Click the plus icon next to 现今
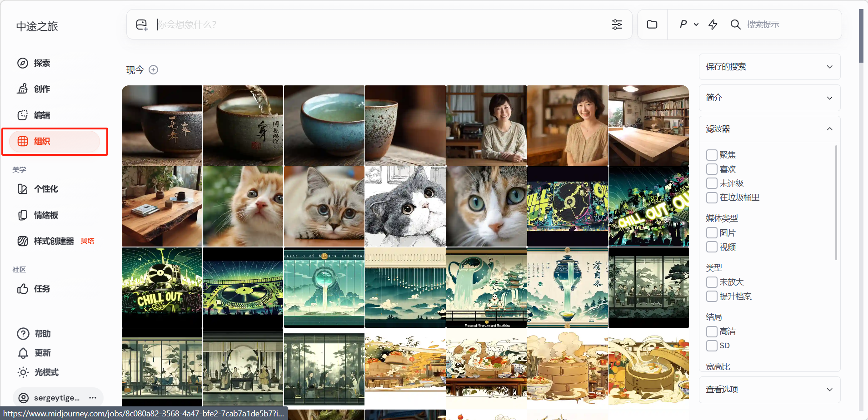 (154, 70)
